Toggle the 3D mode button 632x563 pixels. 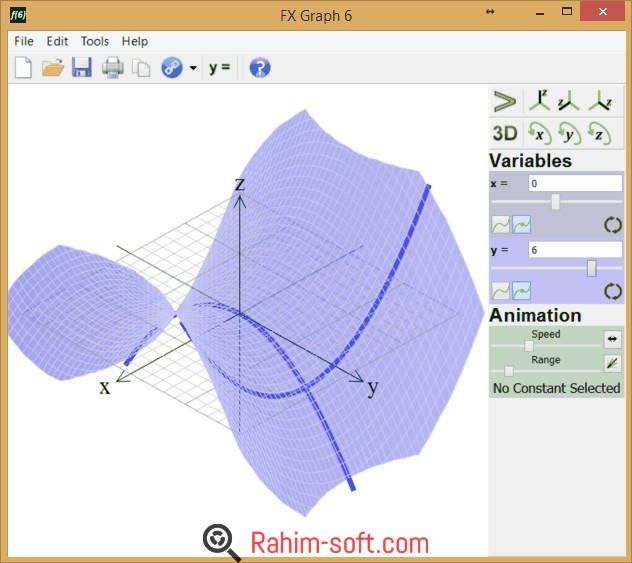tap(505, 133)
